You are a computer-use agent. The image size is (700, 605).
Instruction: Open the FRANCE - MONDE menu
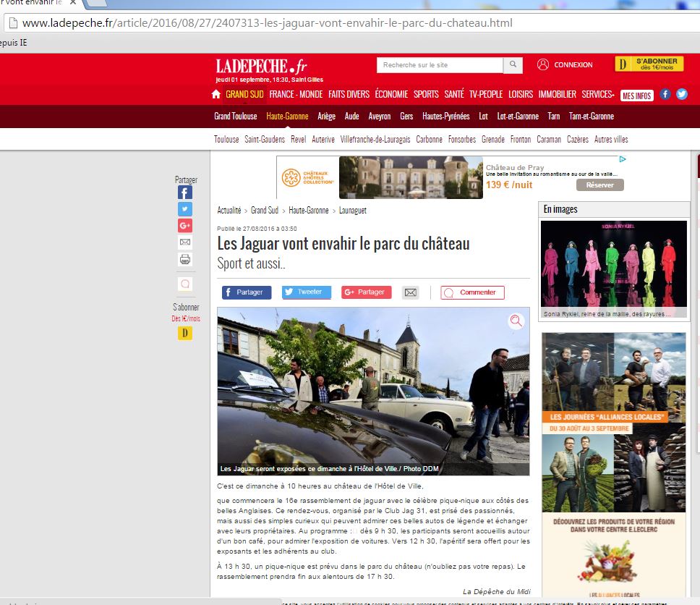(296, 94)
